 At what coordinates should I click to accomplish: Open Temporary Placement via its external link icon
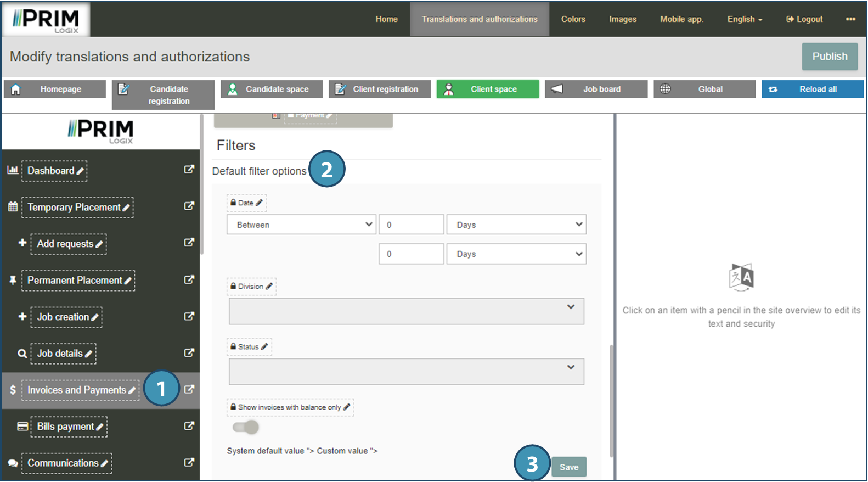click(189, 206)
